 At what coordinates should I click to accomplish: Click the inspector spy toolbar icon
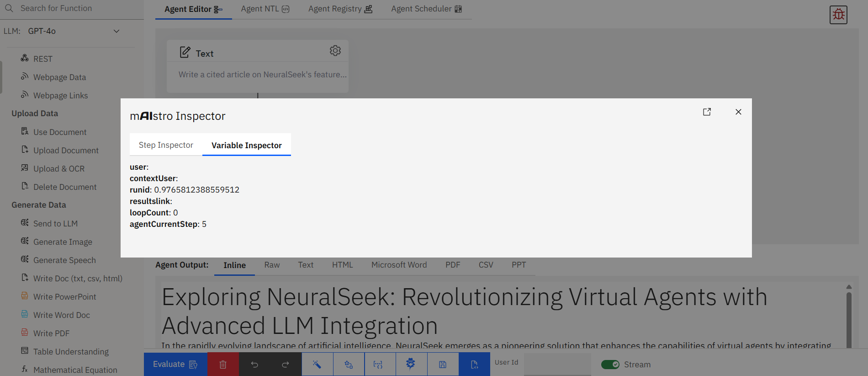point(411,364)
